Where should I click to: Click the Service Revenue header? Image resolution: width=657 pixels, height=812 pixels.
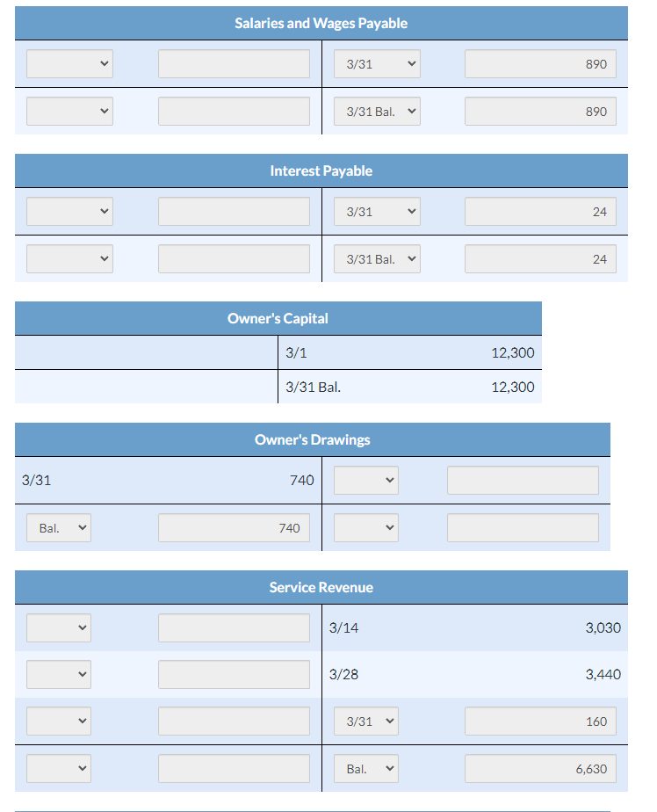click(321, 587)
